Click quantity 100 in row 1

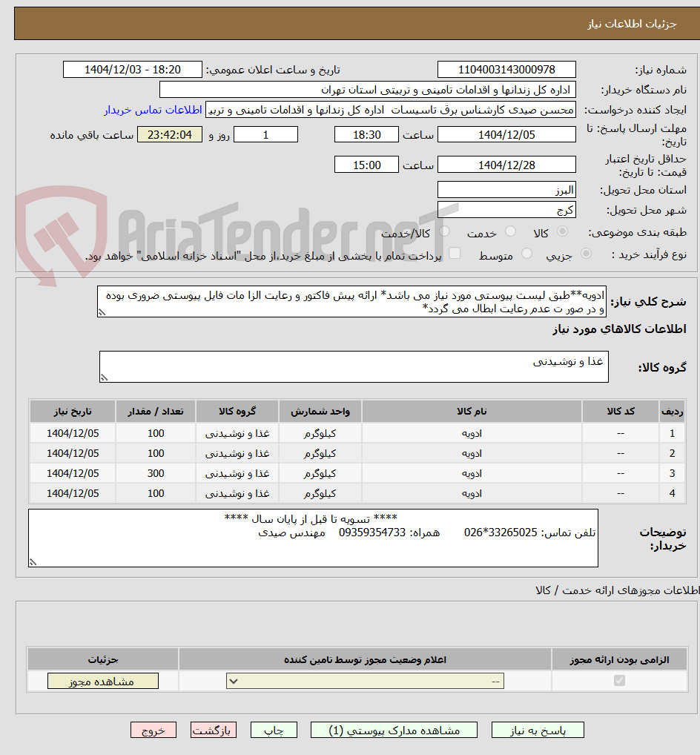point(156,433)
